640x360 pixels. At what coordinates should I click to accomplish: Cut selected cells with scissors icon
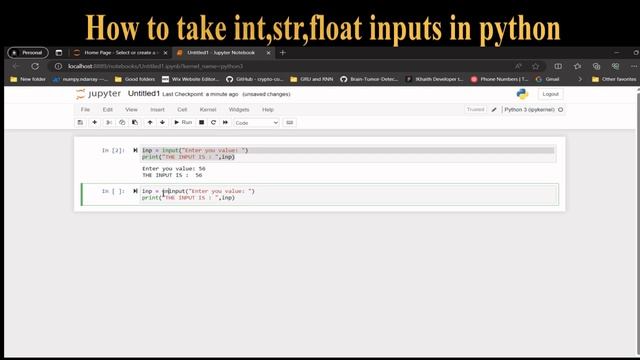click(x=109, y=122)
